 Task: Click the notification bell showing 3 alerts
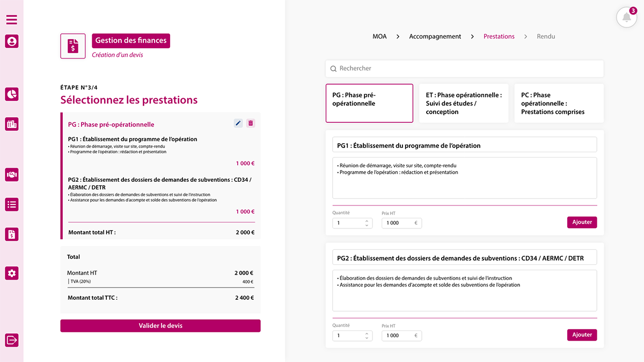point(626,17)
